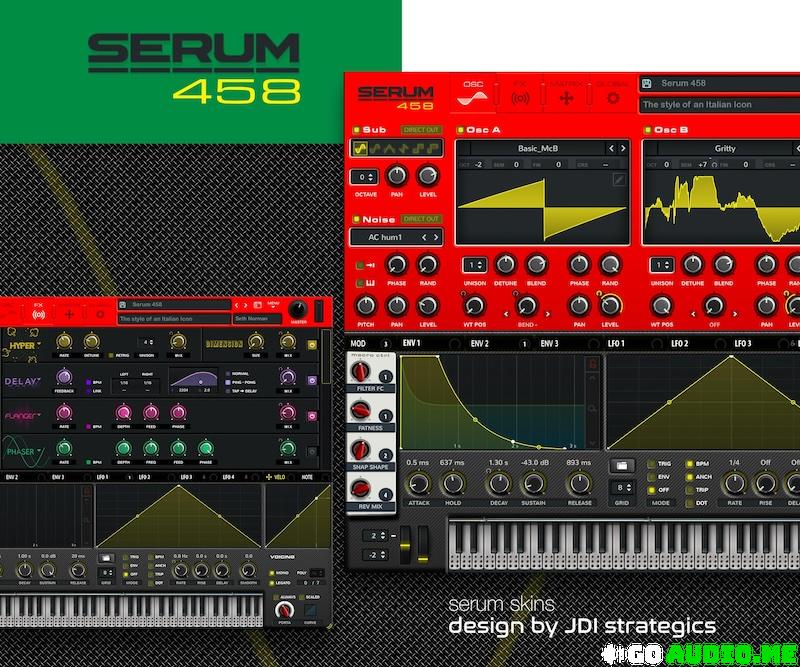Toggle the Noise oscillator enable switch
This screenshot has width=800, height=667.
[357, 219]
